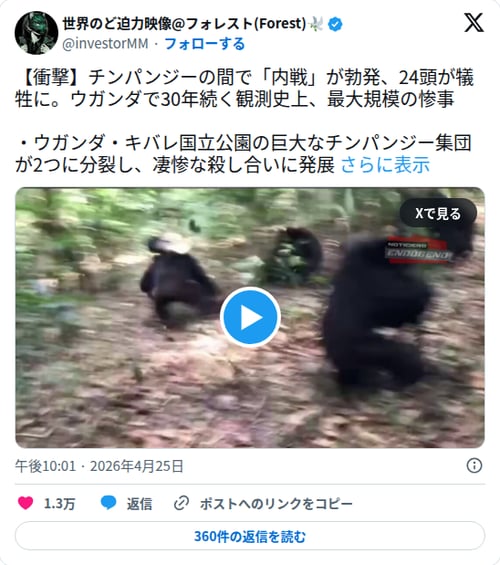
Task: Click the Xで見る button
Action: (x=438, y=214)
